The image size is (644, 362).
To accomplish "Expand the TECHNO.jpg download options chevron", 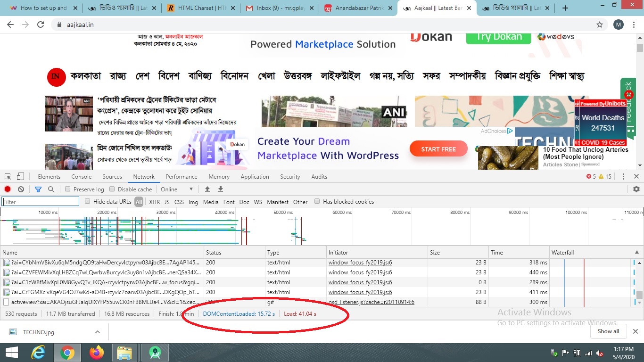I will (98, 332).
